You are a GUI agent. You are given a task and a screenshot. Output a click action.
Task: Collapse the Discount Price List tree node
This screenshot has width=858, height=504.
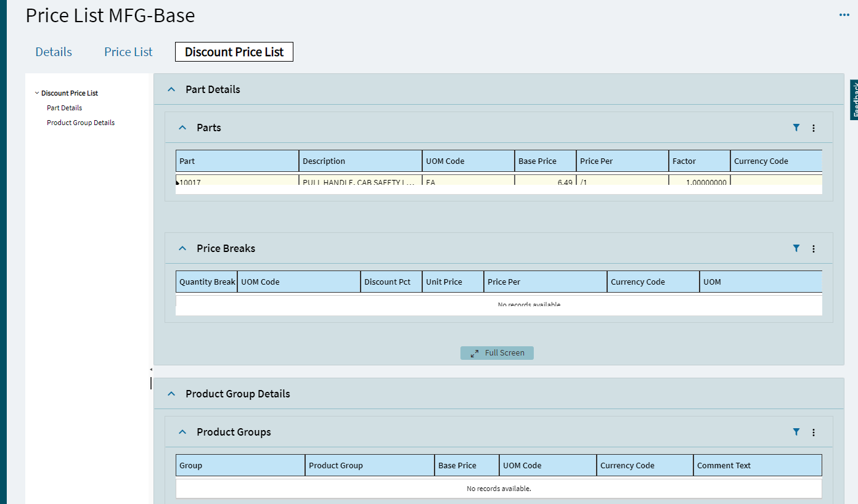point(37,93)
